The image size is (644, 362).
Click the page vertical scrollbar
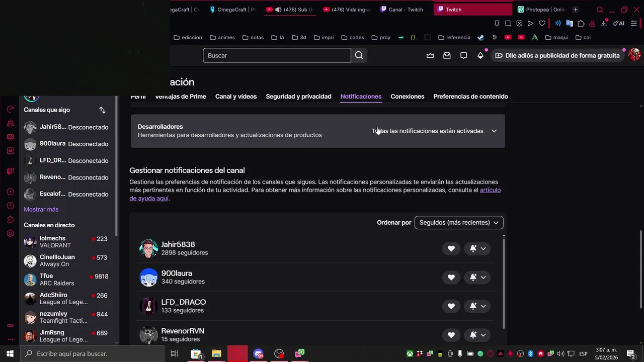pos(641,269)
